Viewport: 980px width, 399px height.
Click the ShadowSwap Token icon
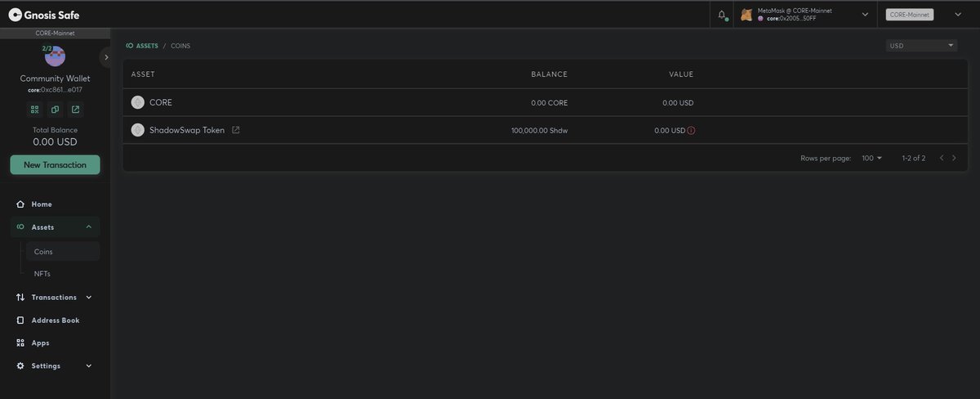(137, 130)
